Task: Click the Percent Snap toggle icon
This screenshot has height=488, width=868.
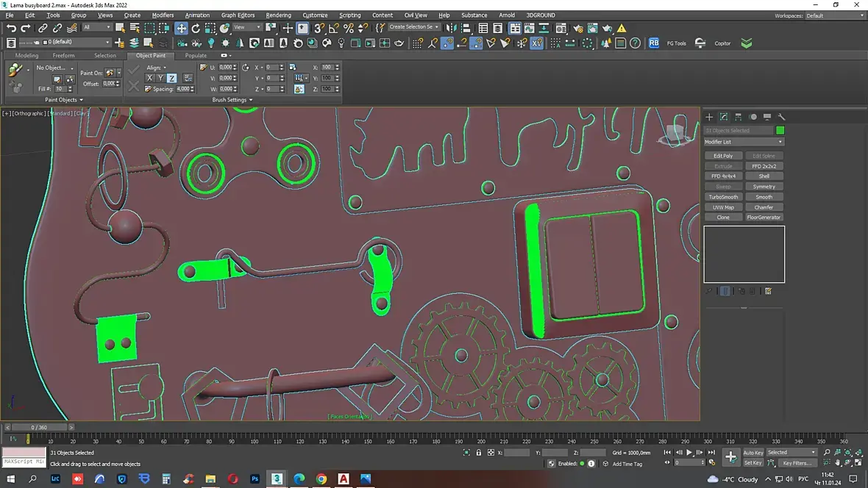Action: pyautogui.click(x=349, y=28)
